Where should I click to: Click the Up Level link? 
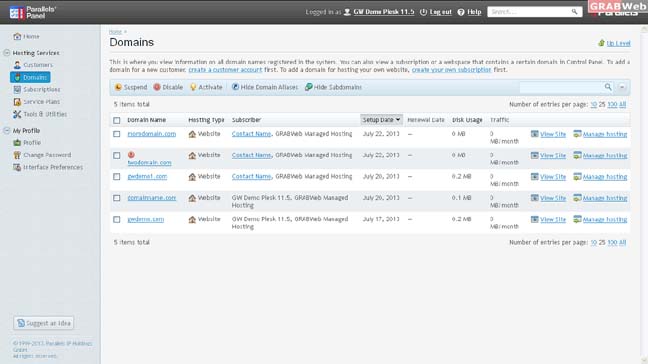[618, 43]
